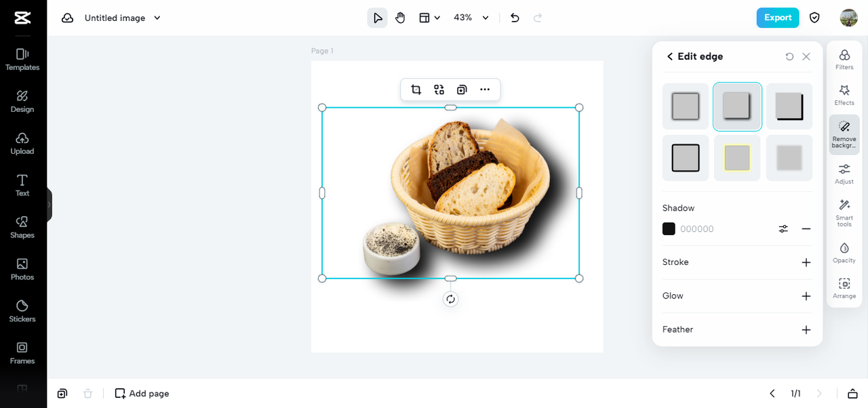The image size is (868, 408).
Task: Select the Text tool in sidebar
Action: pos(22,185)
